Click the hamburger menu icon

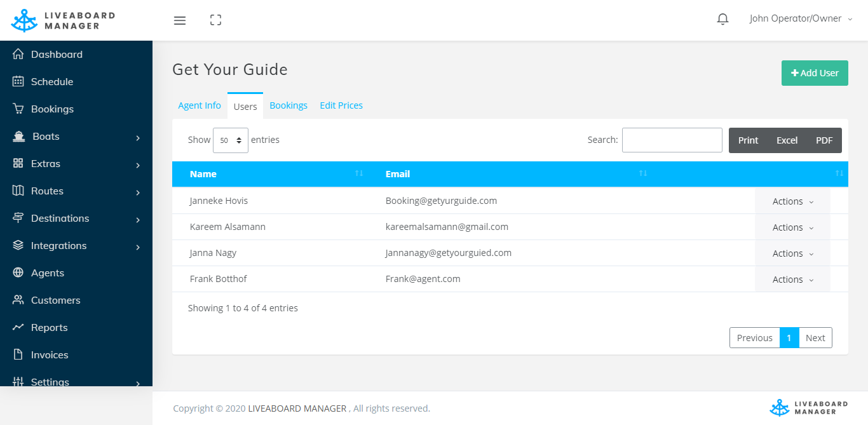click(x=180, y=20)
